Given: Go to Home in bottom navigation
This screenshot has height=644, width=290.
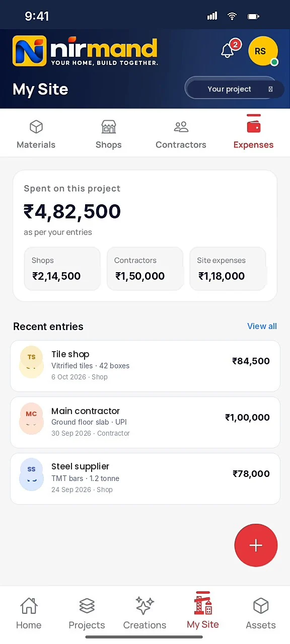Looking at the screenshot, I should coord(29,613).
